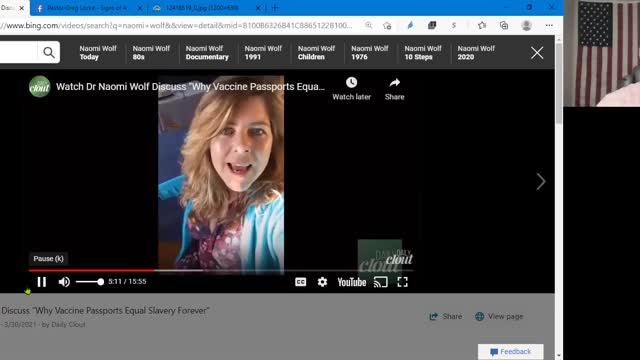640x360 pixels.
Task: Open browser profile avatar
Action: coord(527,25)
